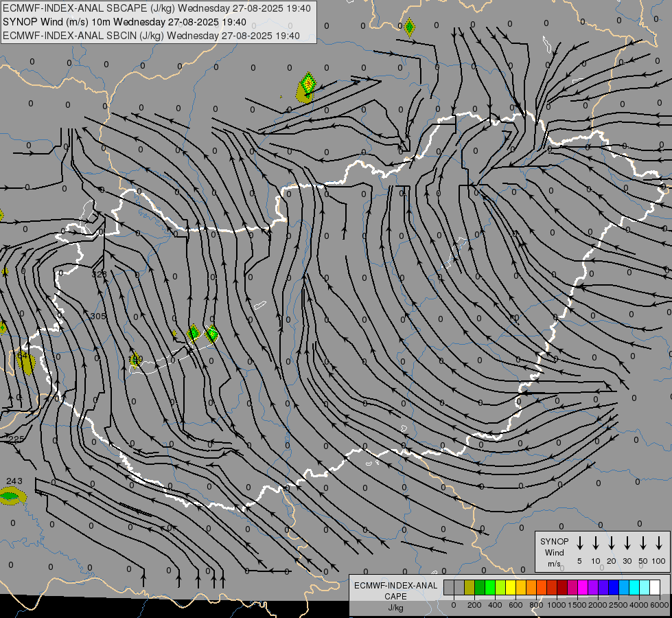Click the ECMWF-INDEX-ANAL SBCAPE title line

pyautogui.click(x=157, y=8)
